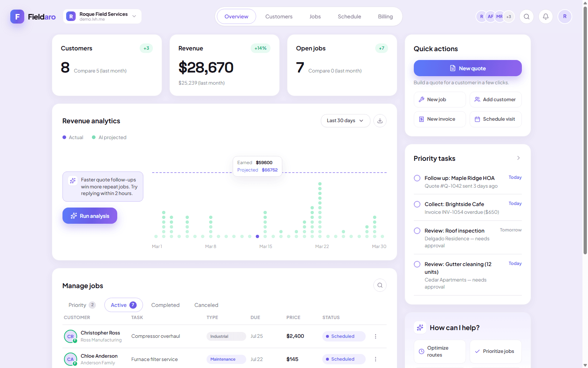Open row menu for Chloe Anderson job

pyautogui.click(x=376, y=359)
